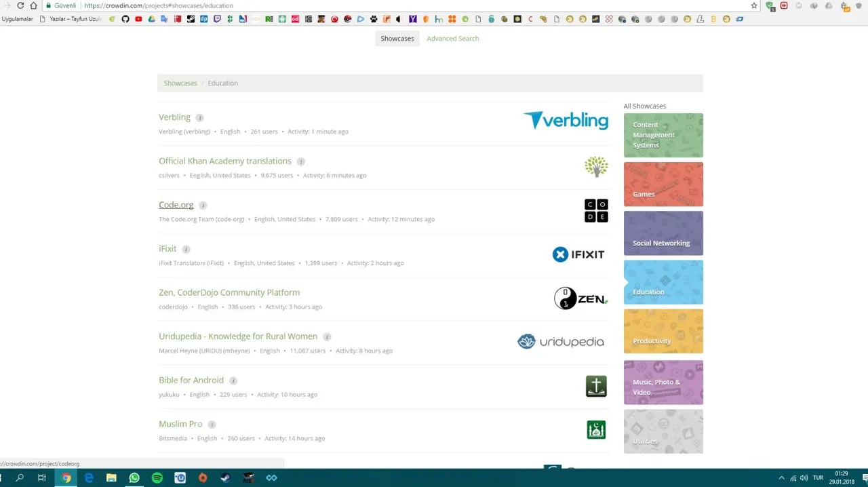Click info icon next to Khan Academy translations
This screenshot has height=487, width=868.
(x=301, y=161)
